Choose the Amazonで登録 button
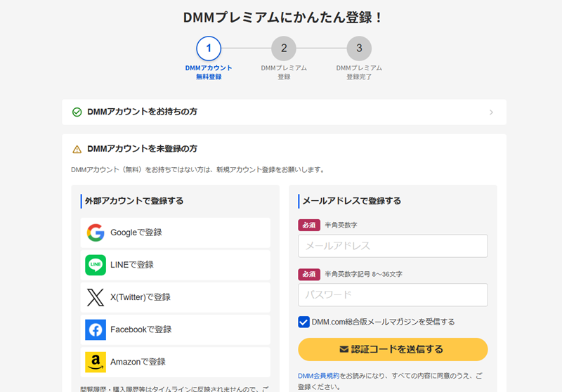The image size is (562, 392). tap(175, 362)
